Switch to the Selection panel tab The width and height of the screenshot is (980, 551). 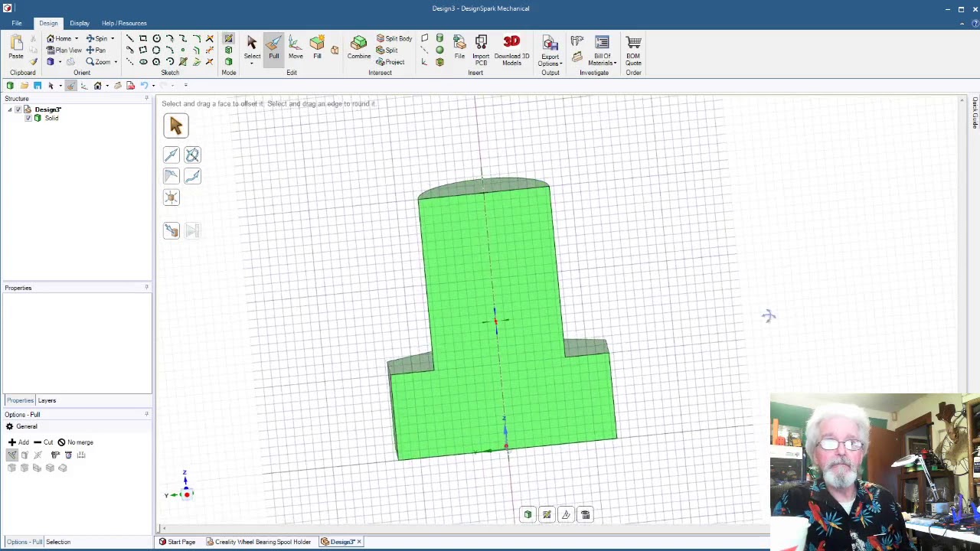pos(58,542)
